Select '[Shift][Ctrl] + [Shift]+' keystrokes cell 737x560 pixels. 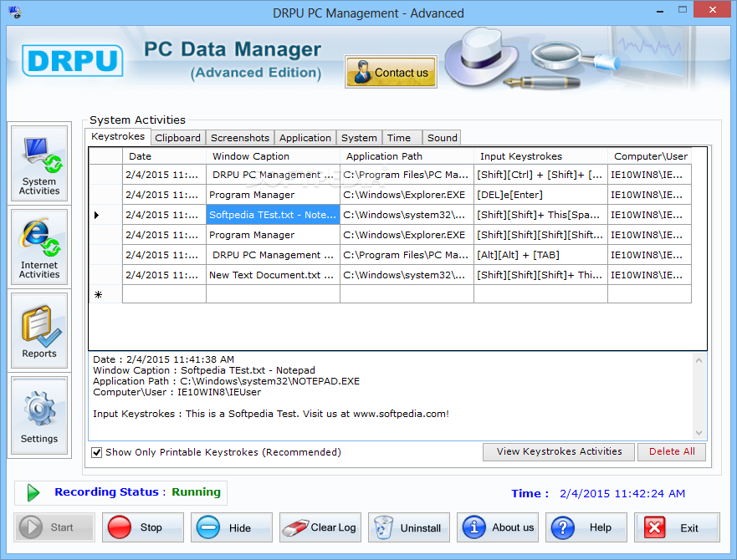[x=541, y=175]
